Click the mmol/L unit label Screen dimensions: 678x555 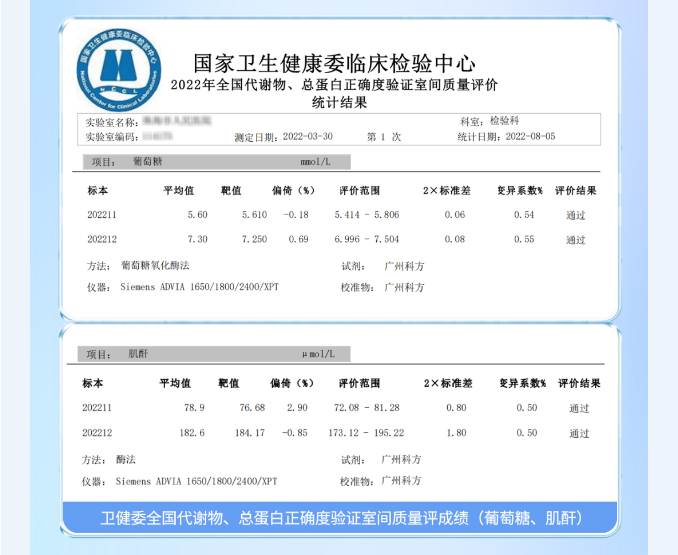tap(316, 161)
